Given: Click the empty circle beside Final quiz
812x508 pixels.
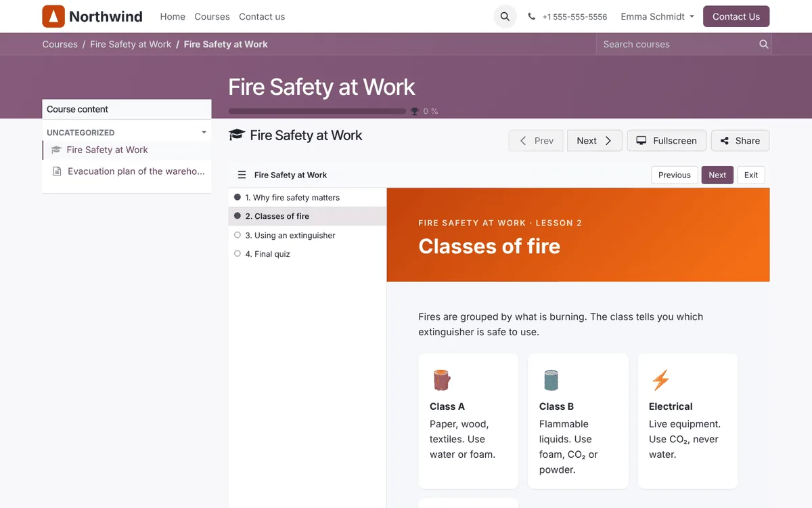Looking at the screenshot, I should [238, 254].
